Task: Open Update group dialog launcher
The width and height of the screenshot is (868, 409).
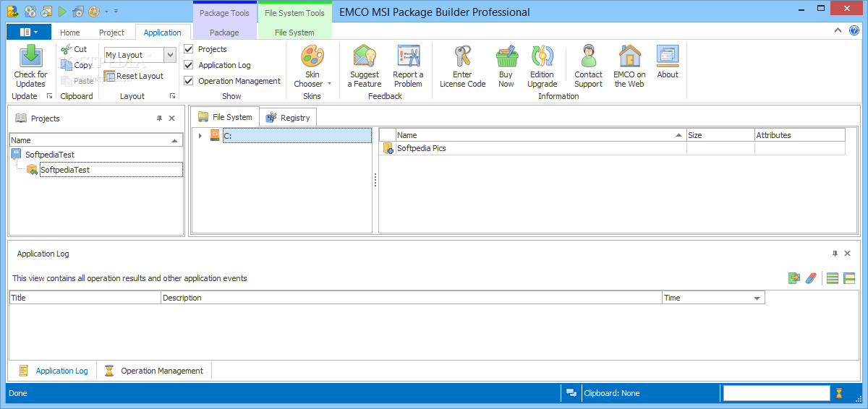Action: [50, 96]
